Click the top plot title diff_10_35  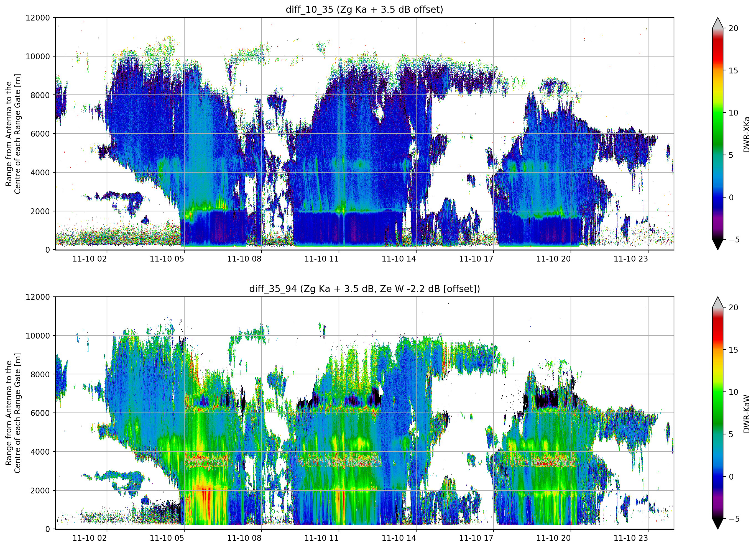click(364, 9)
